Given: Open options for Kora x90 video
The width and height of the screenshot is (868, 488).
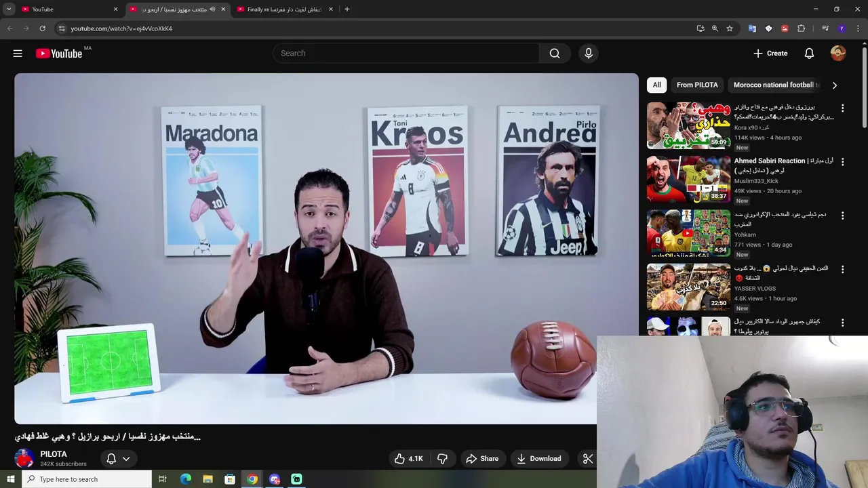Looking at the screenshot, I should (842, 108).
